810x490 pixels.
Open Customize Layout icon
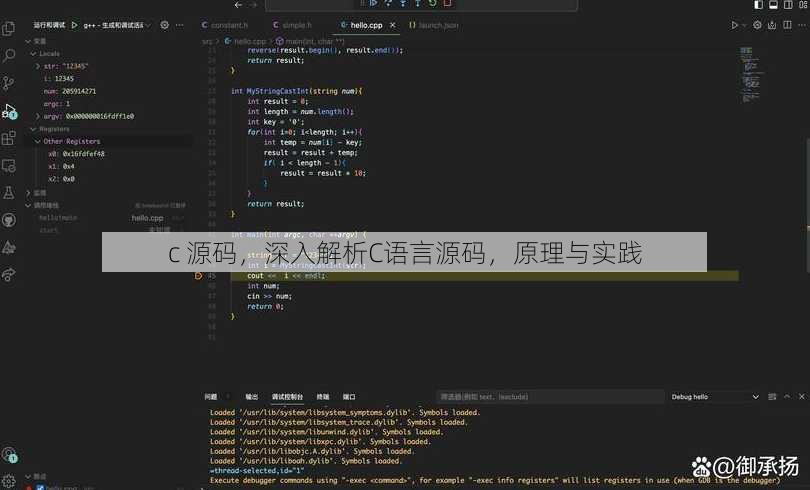(x=803, y=5)
